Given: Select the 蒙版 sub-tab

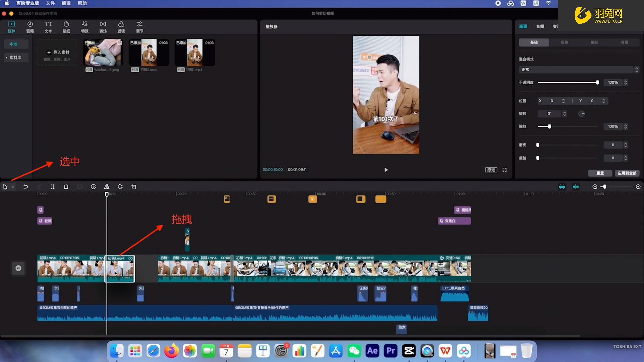Looking at the screenshot, I should click(x=594, y=42).
